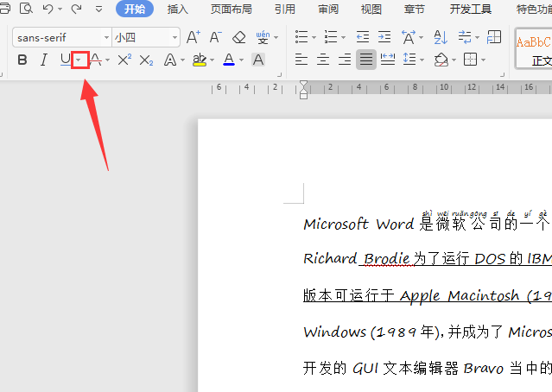Image resolution: width=552 pixels, height=392 pixels.
Task: Open 页面布局 tab
Action: coord(231,9)
